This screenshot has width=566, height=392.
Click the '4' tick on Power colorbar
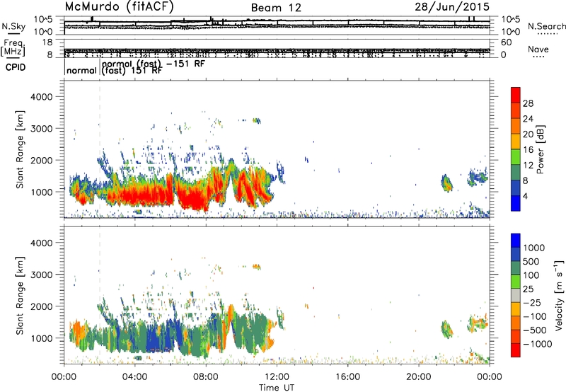click(526, 196)
